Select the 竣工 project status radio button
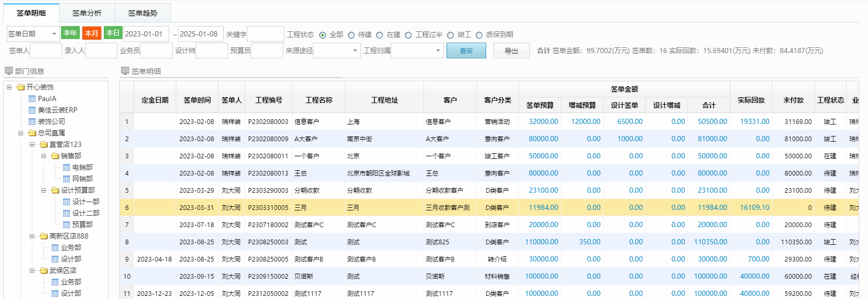This screenshot has width=868, height=299. [x=451, y=35]
